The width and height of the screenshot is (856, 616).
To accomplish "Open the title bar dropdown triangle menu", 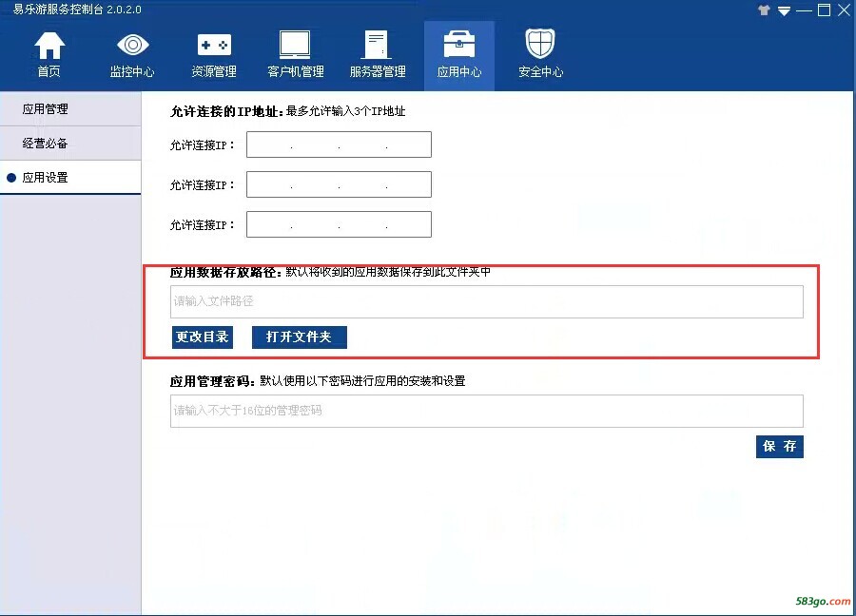I will point(784,10).
